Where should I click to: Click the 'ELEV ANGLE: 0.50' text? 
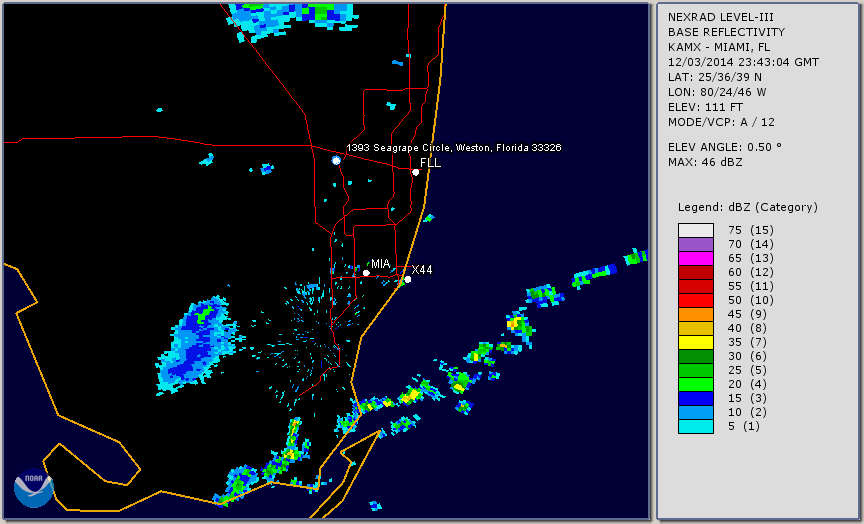click(x=725, y=147)
